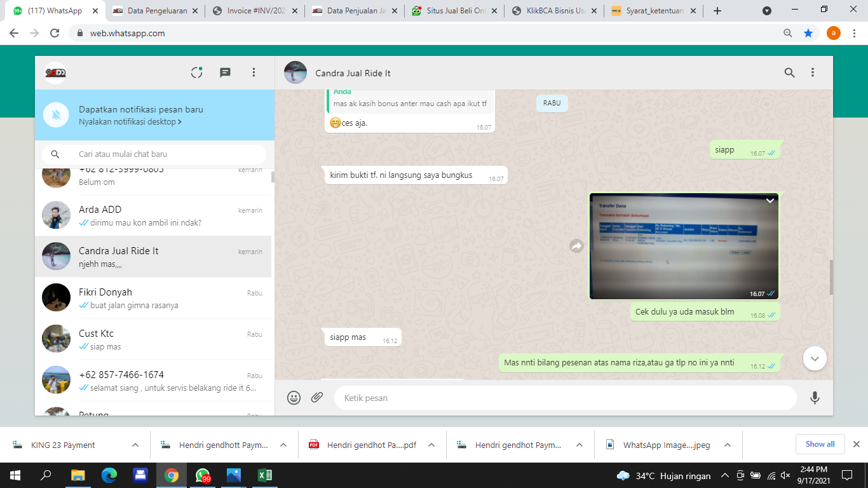Bookmark this page with star icon

tap(808, 33)
